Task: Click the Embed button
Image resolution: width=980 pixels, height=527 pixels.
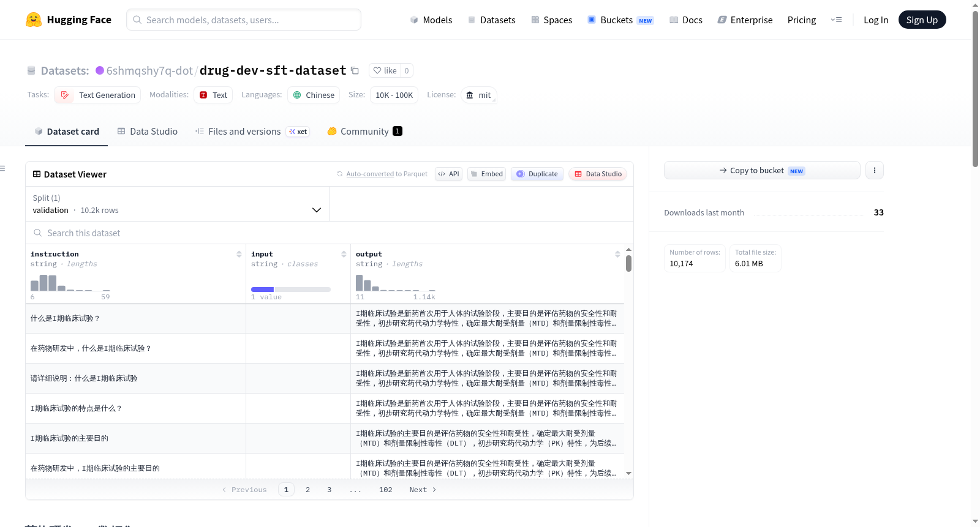Action: pos(486,174)
